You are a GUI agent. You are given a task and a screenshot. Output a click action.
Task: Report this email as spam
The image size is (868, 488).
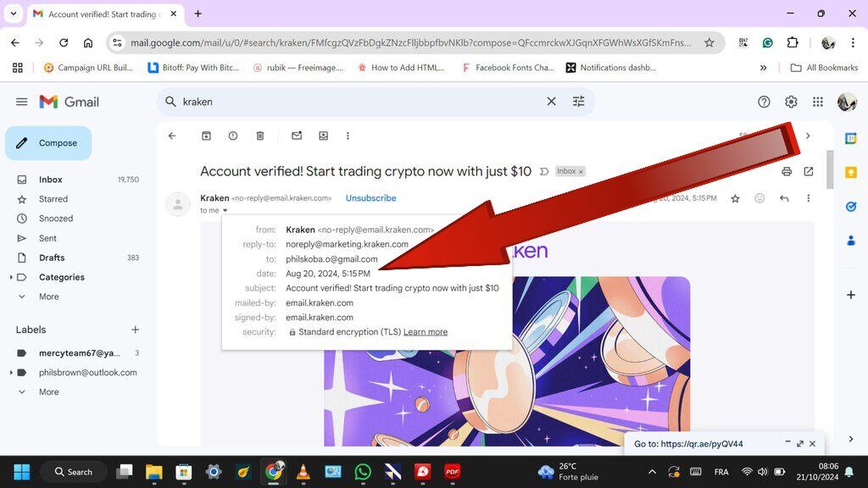(233, 136)
